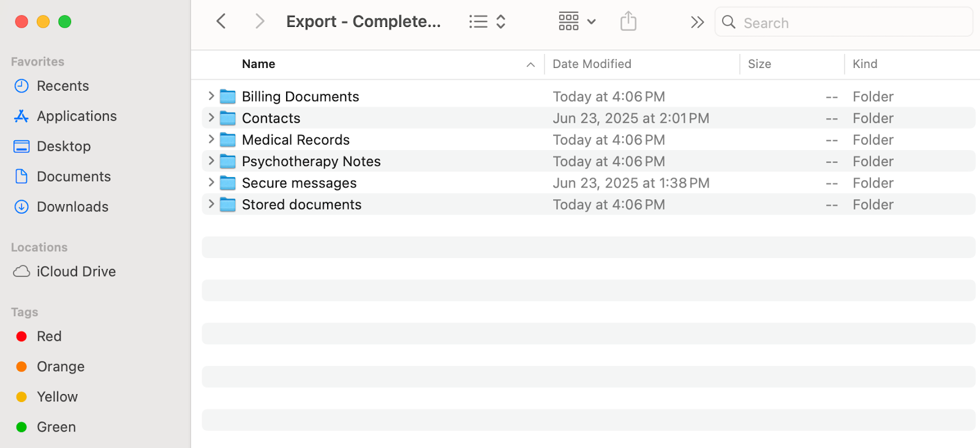Click the Locations section header
Screen dimensions: 980x448
coord(39,247)
